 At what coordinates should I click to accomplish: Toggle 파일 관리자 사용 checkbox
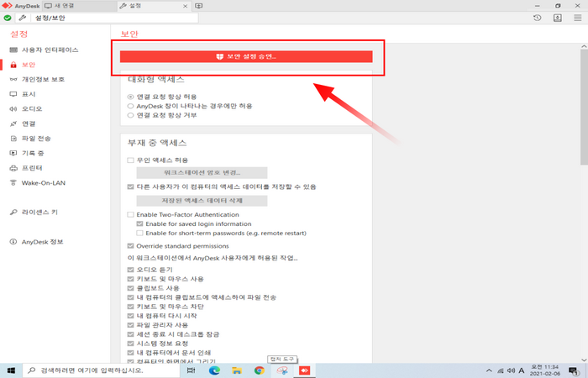point(130,325)
